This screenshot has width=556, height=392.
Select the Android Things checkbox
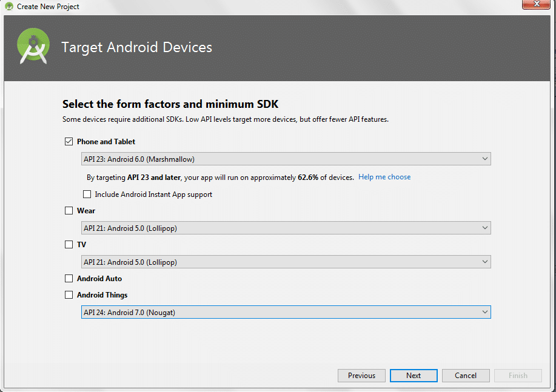pos(69,295)
